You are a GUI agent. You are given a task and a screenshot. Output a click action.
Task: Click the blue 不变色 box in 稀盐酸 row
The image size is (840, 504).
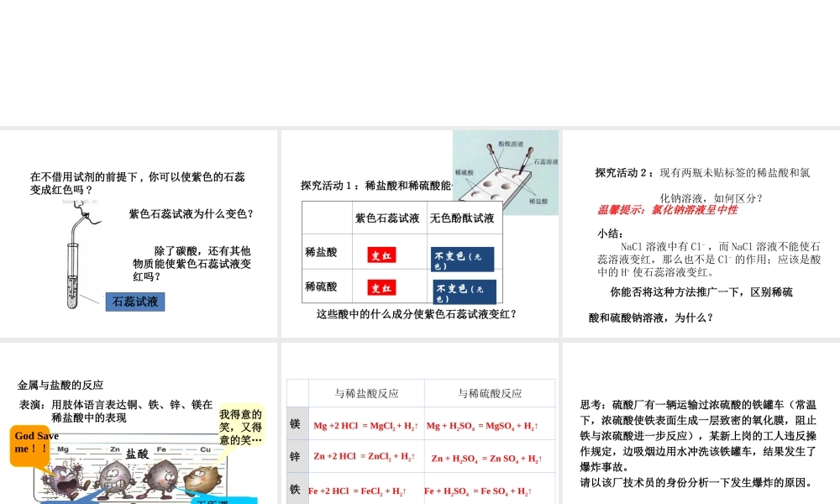462,260
